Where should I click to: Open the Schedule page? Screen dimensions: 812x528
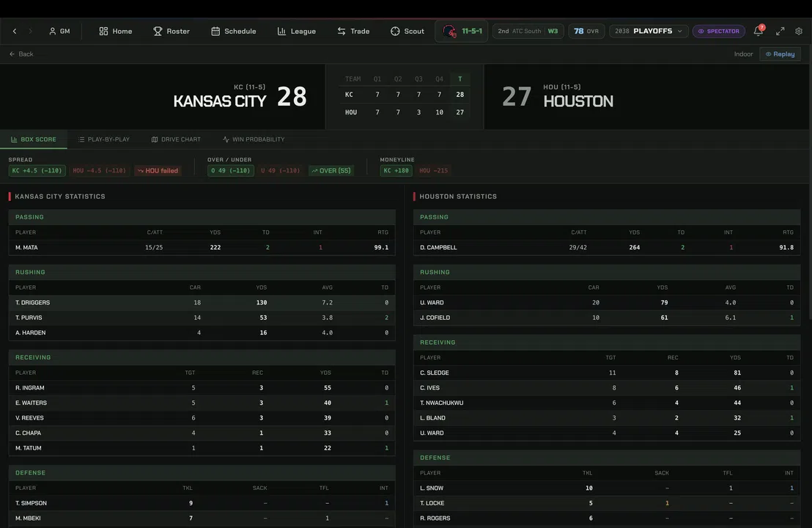[234, 31]
